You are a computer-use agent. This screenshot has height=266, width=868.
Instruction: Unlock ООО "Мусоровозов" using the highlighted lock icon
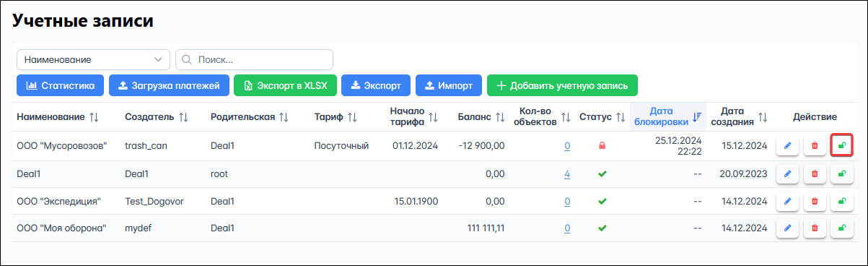click(x=842, y=145)
